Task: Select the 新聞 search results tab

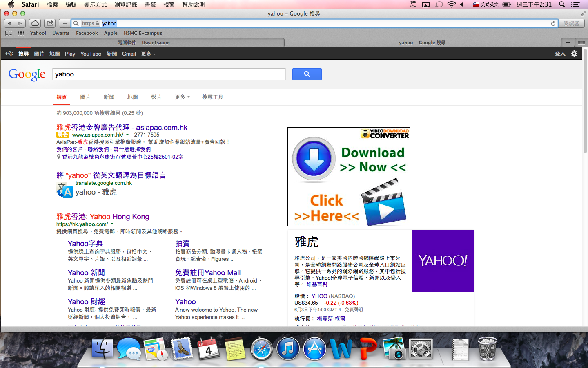Action: [x=109, y=97]
